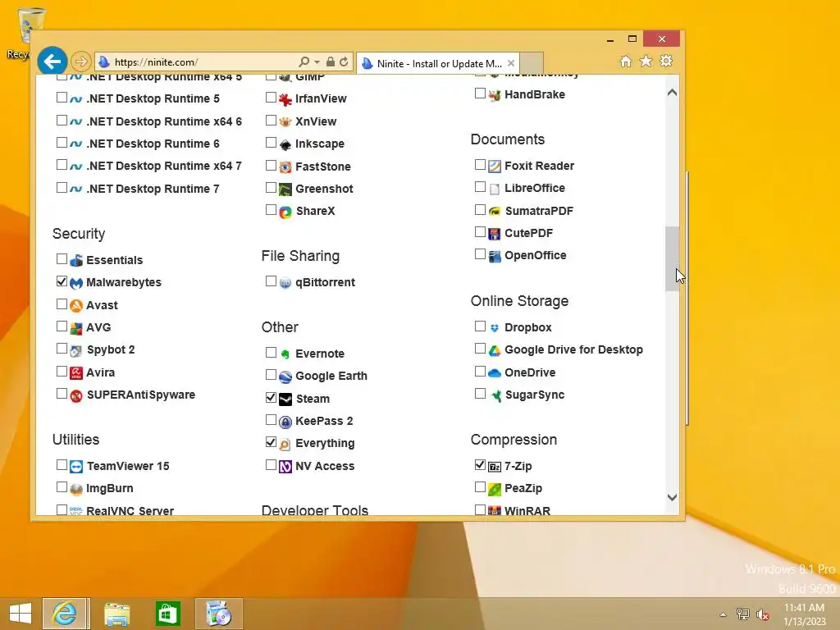Click the ShareX app icon

(285, 212)
